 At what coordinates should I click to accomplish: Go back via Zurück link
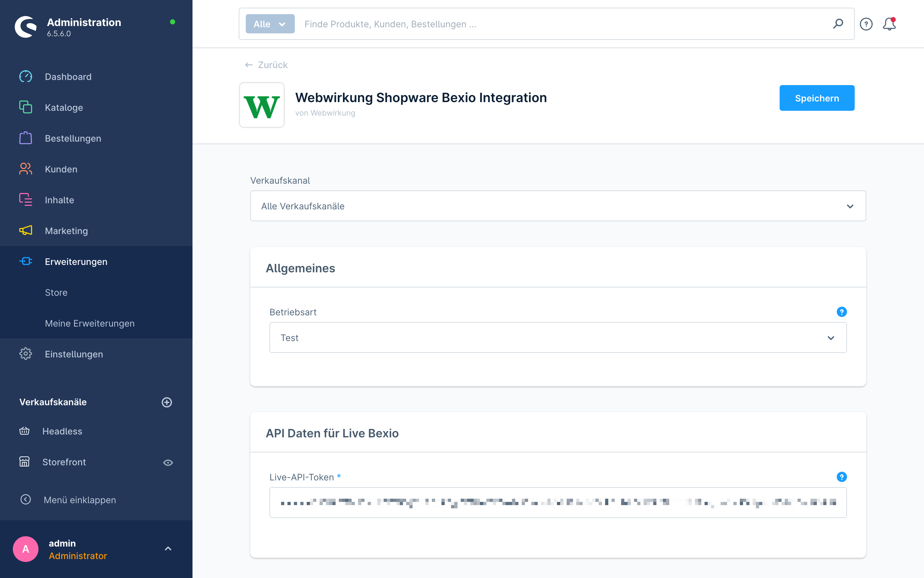pyautogui.click(x=273, y=65)
